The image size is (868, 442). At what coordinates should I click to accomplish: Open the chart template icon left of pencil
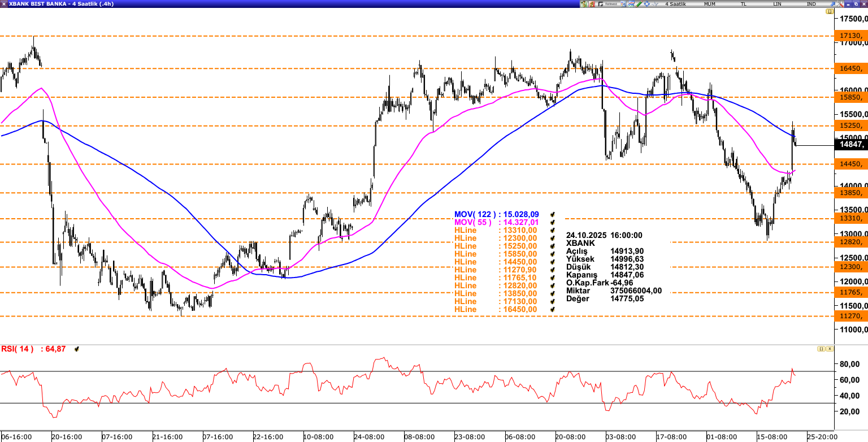[x=631, y=4]
